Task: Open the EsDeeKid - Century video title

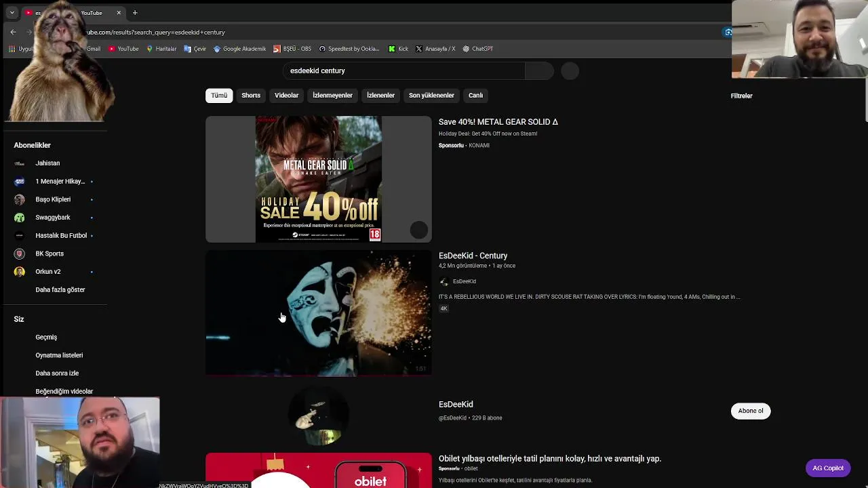Action: tap(473, 256)
